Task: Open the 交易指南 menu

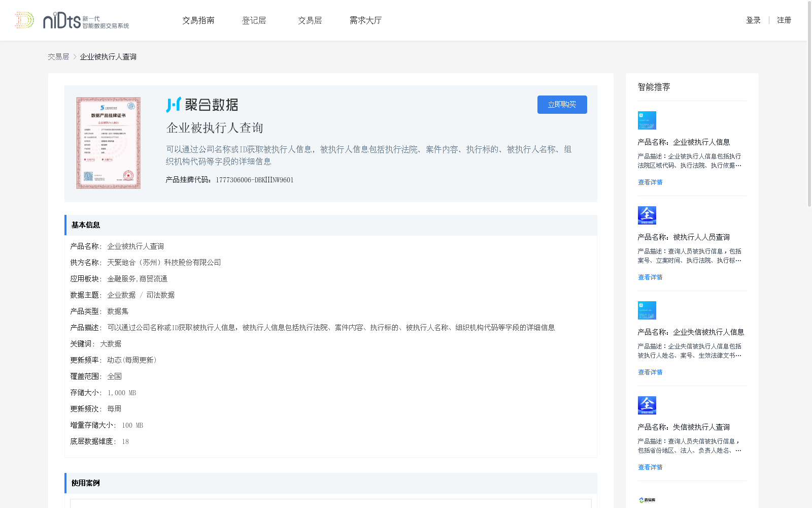Action: click(x=198, y=20)
